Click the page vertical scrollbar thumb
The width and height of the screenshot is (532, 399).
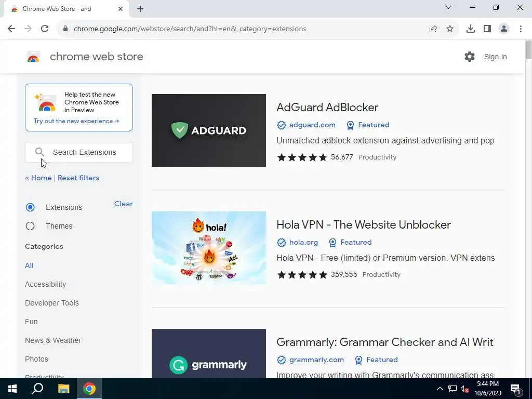coord(528,50)
